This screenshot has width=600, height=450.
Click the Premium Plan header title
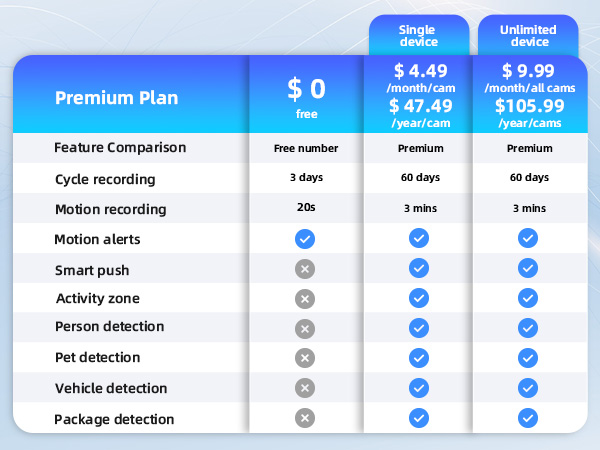click(116, 98)
